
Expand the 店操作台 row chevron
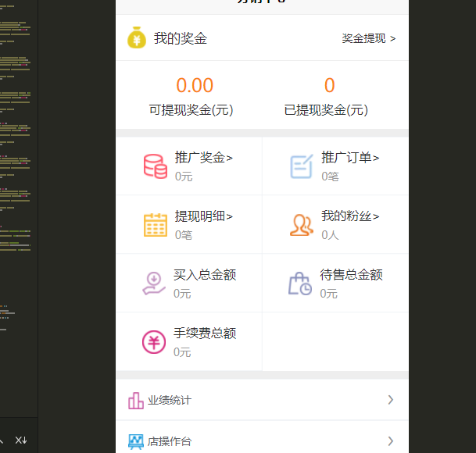(390, 441)
